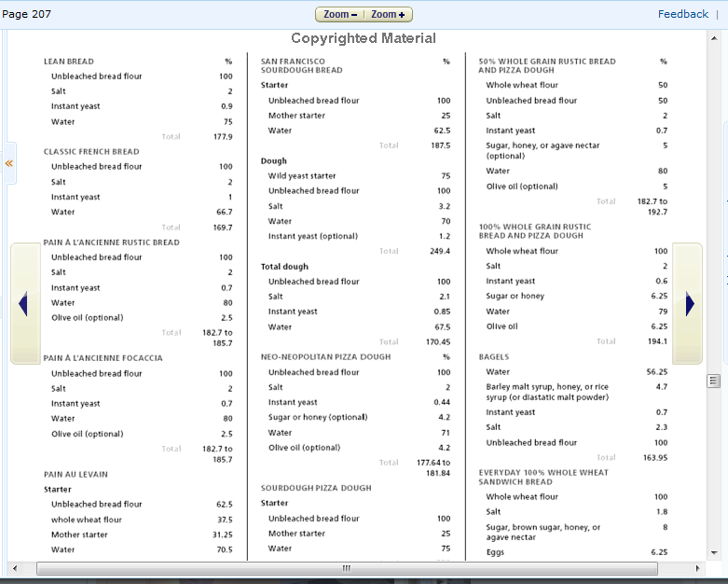This screenshot has width=728, height=584.
Task: Click the 194.1 total value
Action: pos(657,341)
